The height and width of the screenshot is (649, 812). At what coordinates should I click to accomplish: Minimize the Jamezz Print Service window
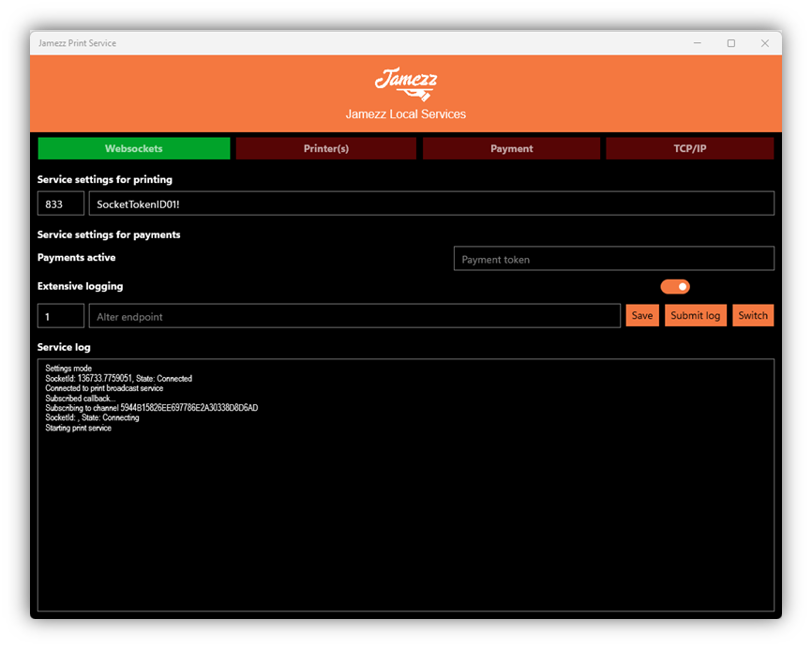pos(698,43)
